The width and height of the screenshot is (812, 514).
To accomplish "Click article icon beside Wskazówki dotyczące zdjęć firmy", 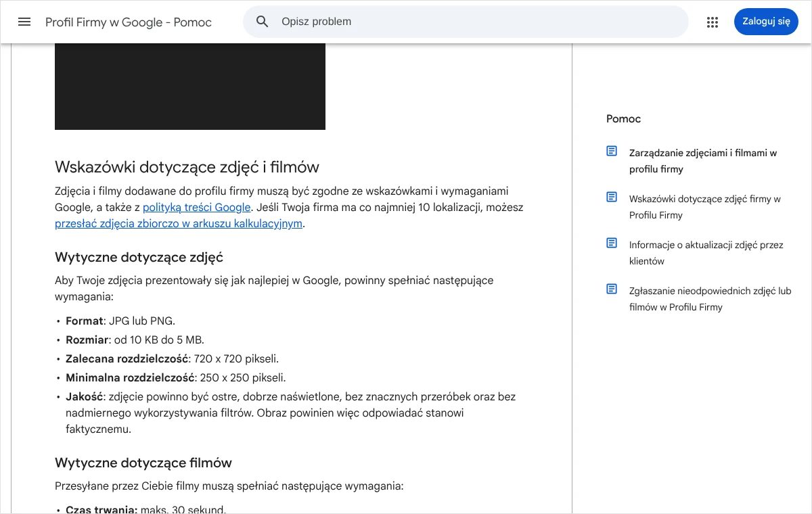I will coord(612,197).
